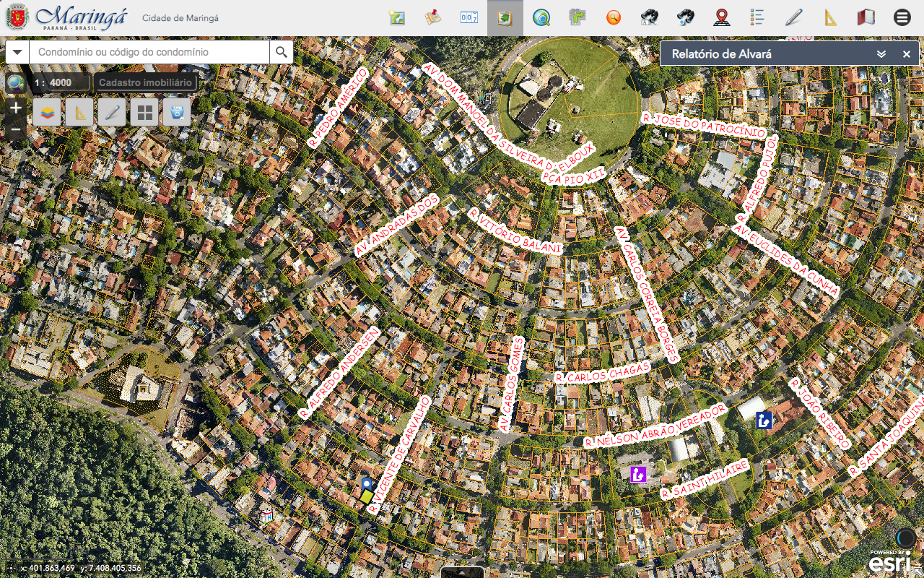Select the yellow highlighted parcel on the map
Image resolution: width=924 pixels, height=578 pixels.
[x=367, y=496]
